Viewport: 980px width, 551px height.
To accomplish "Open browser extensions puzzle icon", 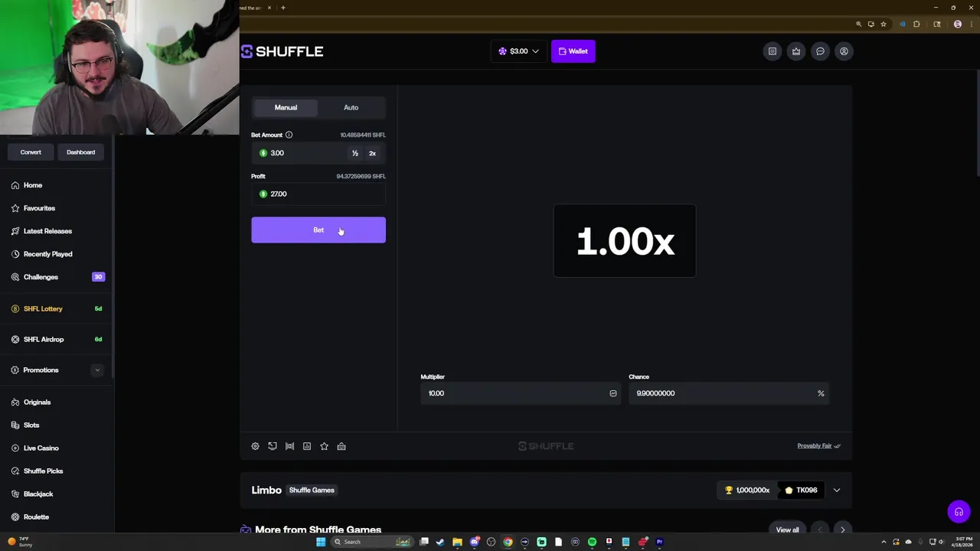I will [916, 24].
